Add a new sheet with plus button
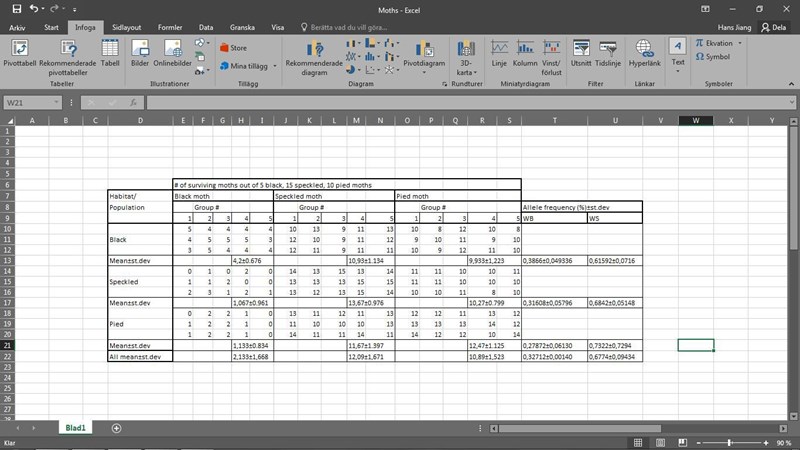The height and width of the screenshot is (450, 800). click(116, 428)
